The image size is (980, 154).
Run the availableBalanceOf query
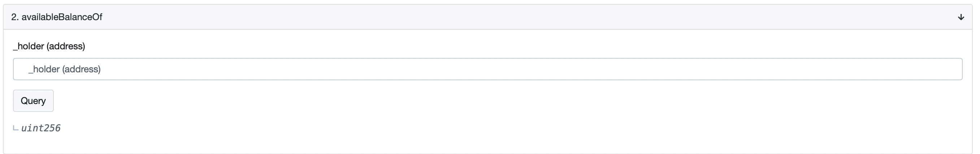click(33, 101)
